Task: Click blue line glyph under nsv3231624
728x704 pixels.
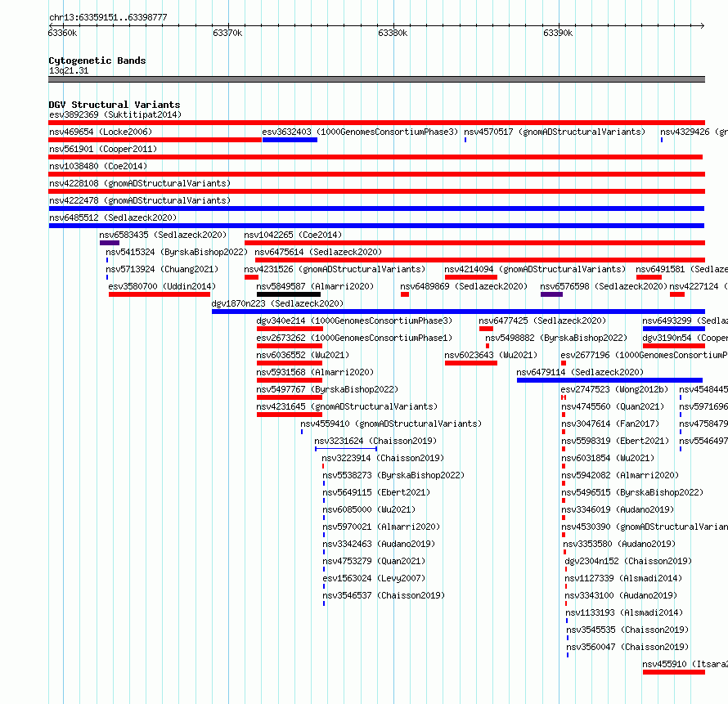Action: 346,449
